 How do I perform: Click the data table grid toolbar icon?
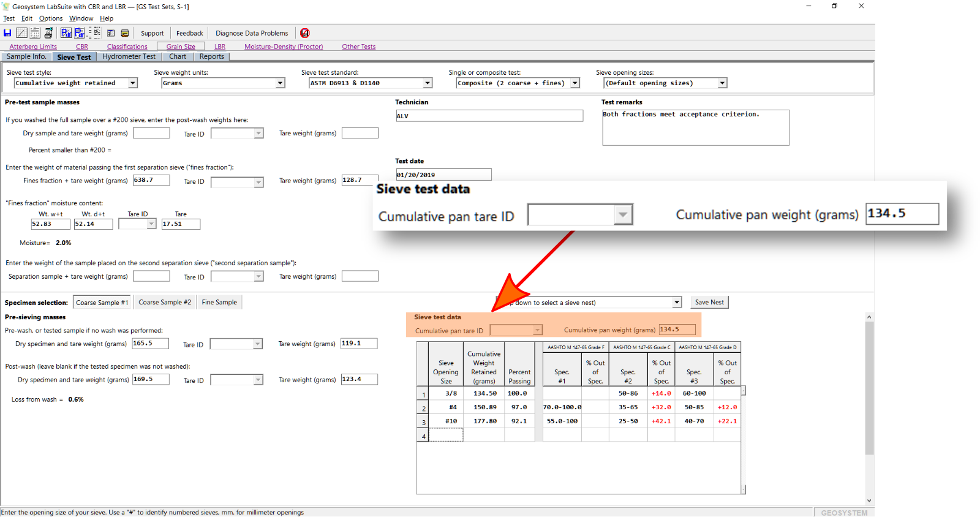(x=35, y=33)
